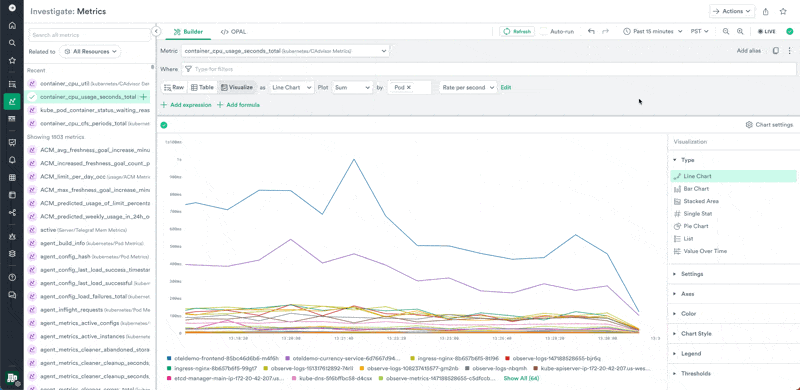
Task: Open the share icon in header
Action: (766, 11)
